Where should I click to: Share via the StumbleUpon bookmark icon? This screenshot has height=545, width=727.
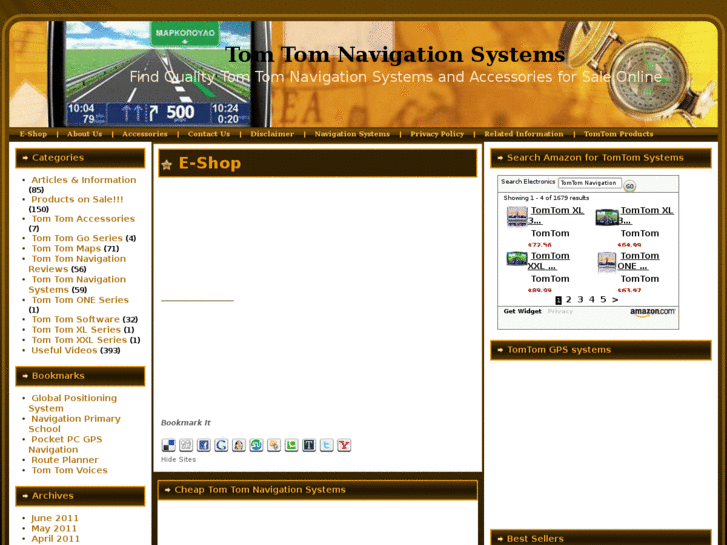256,445
